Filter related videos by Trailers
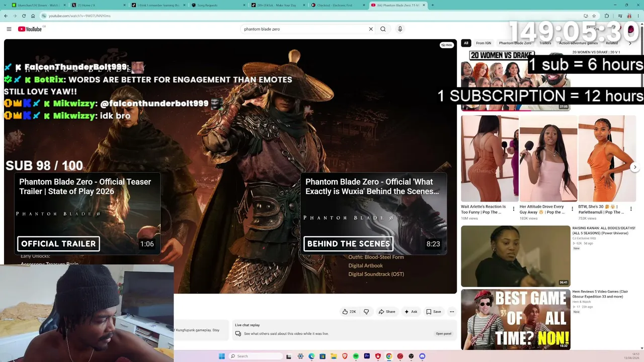The width and height of the screenshot is (644, 362). 545,43
